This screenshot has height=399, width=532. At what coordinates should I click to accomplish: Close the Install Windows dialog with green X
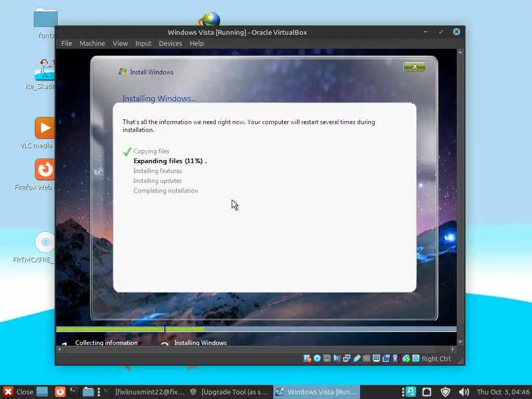point(415,66)
